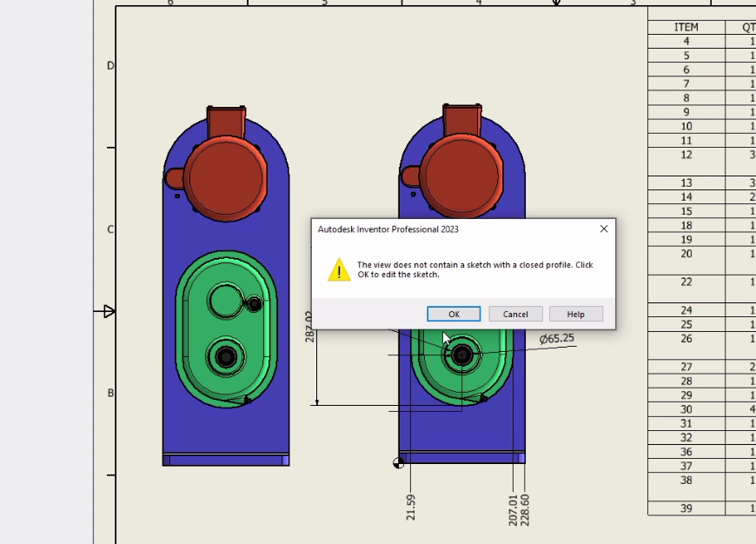
Task: Click the border arrow marker at left edge
Action: [109, 312]
